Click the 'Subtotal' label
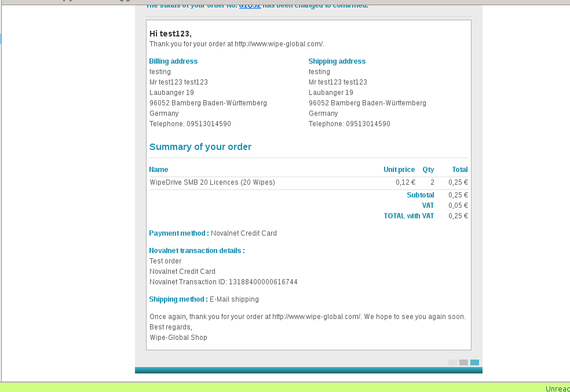570x392 pixels. tap(420, 195)
